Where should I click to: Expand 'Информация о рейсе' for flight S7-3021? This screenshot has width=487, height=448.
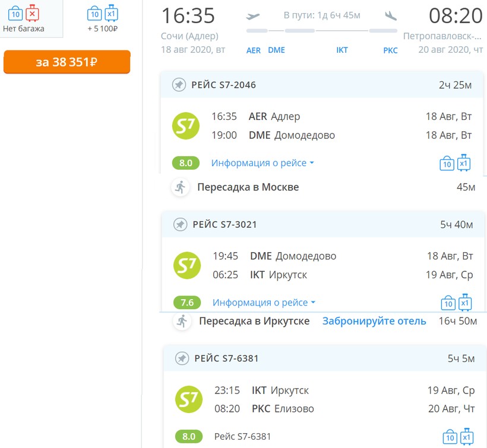(264, 303)
